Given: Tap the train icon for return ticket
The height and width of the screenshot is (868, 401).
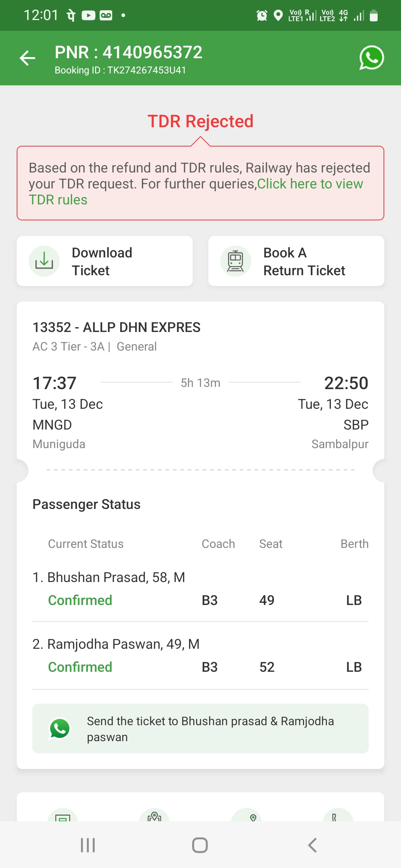Looking at the screenshot, I should click(x=235, y=261).
